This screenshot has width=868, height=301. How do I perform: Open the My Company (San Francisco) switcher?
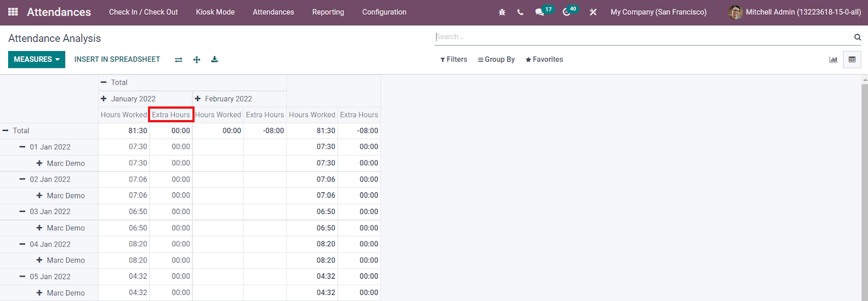coord(659,12)
